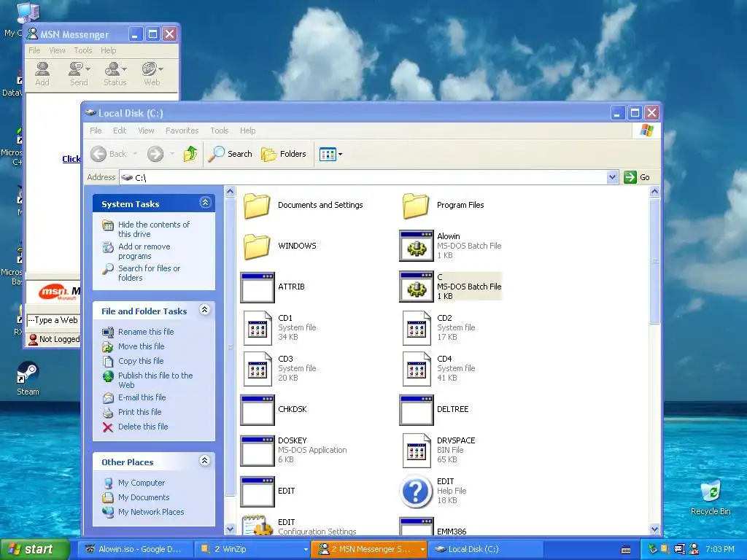Image resolution: width=747 pixels, height=560 pixels.
Task: Click the Recycle Bin desktop icon
Action: (x=711, y=498)
